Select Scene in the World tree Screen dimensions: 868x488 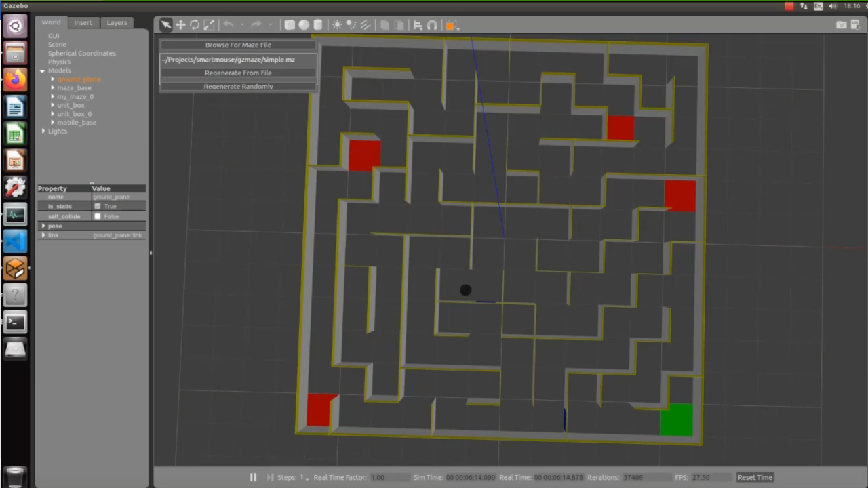coord(57,45)
